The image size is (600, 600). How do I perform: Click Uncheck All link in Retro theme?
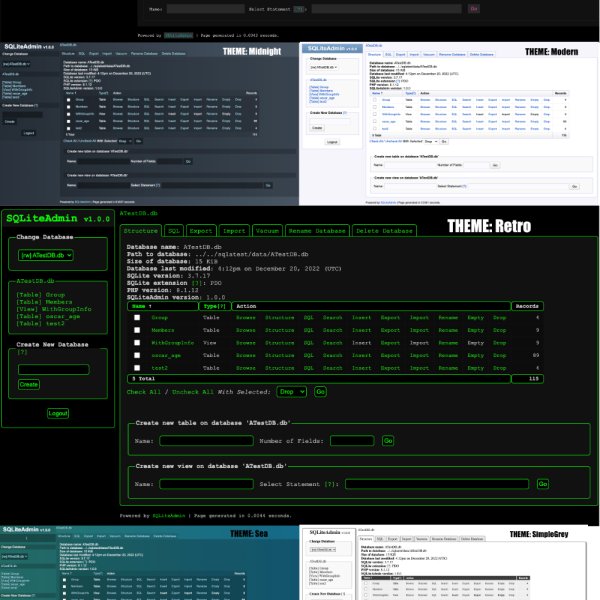pyautogui.click(x=187, y=392)
